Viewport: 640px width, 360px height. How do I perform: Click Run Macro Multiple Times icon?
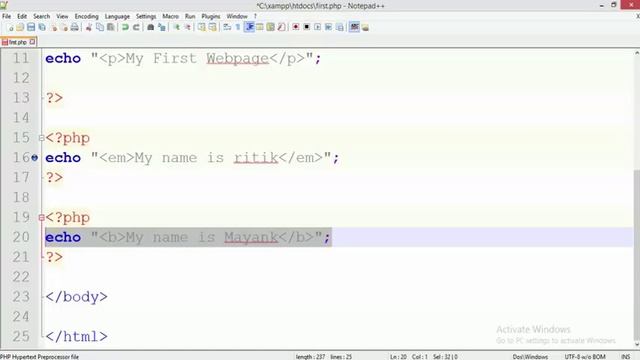328,27
